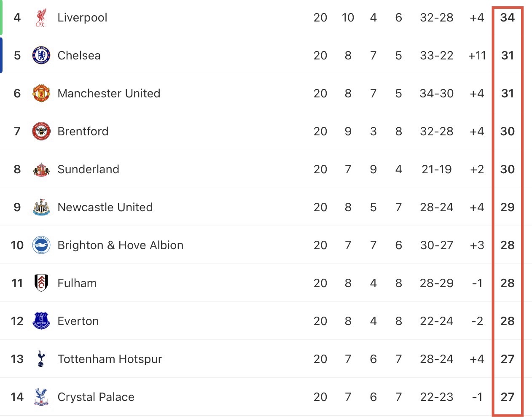The height and width of the screenshot is (417, 532).
Task: Click Chelsea's +11 goal difference
Action: (477, 55)
